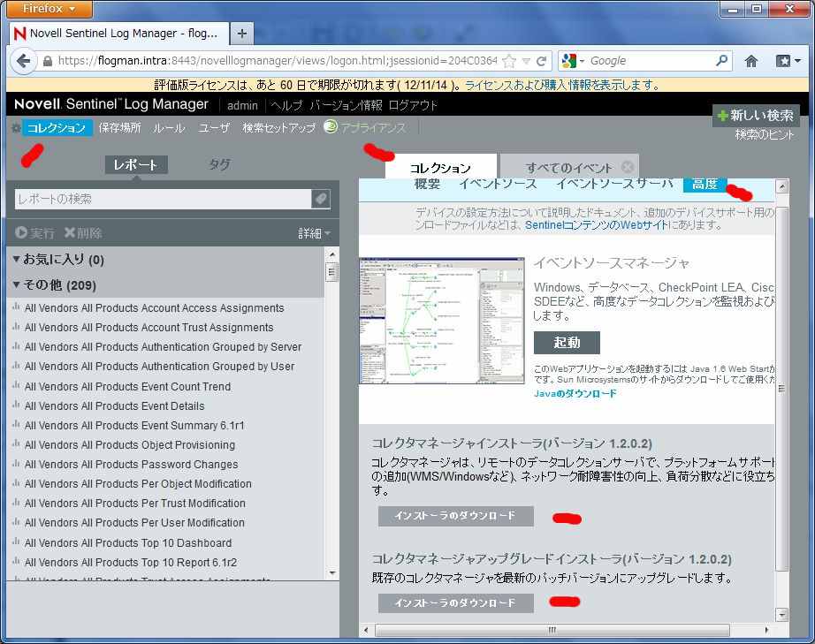Image resolution: width=815 pixels, height=644 pixels.
Task: Click the padlock site identity icon
Action: pos(48,61)
